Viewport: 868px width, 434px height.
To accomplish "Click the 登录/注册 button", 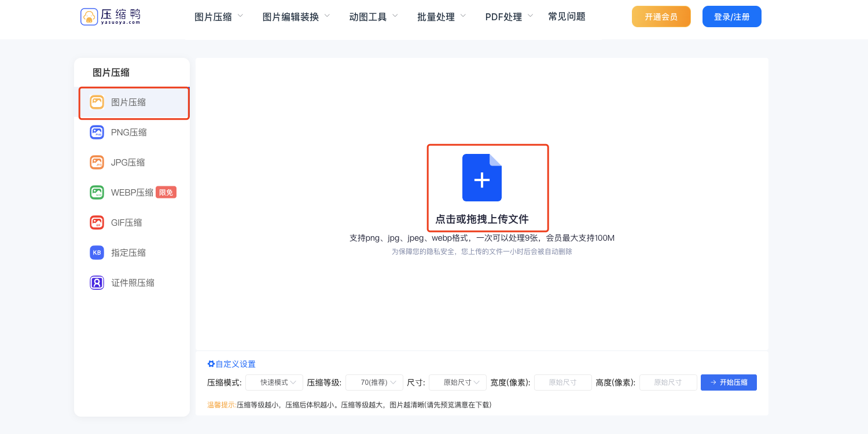I will tap(732, 17).
